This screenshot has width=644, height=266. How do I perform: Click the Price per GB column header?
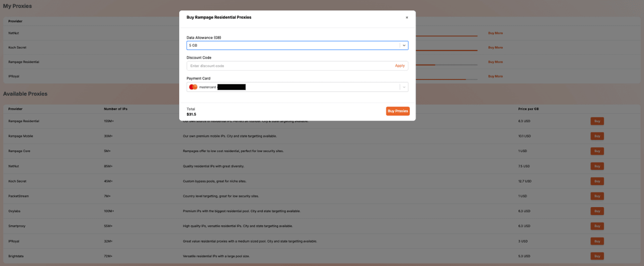[529, 108]
